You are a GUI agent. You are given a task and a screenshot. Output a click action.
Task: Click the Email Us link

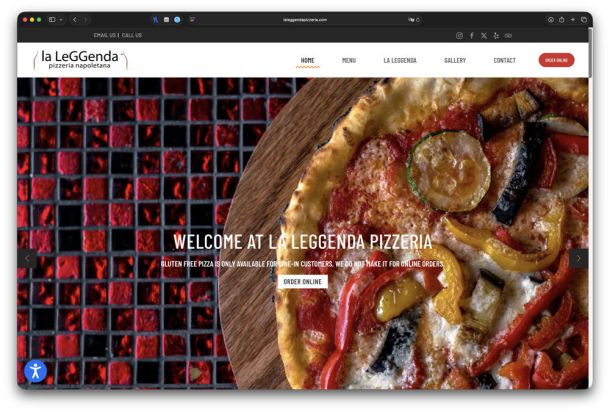coord(105,35)
